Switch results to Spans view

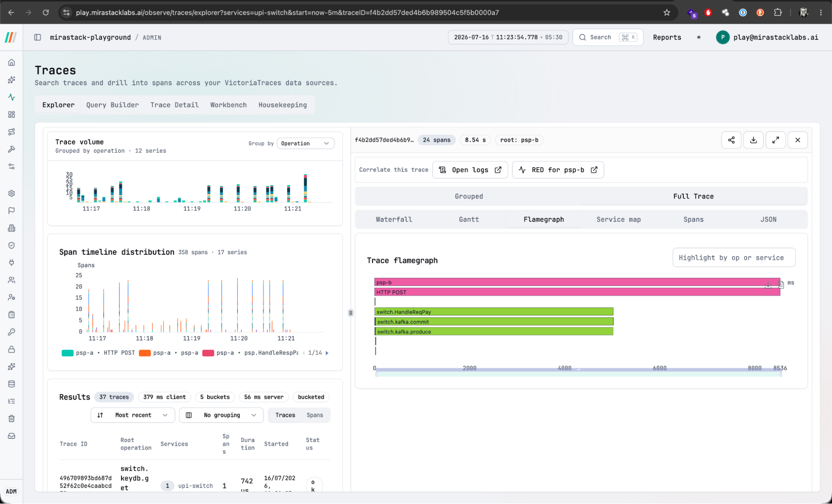[x=315, y=415]
